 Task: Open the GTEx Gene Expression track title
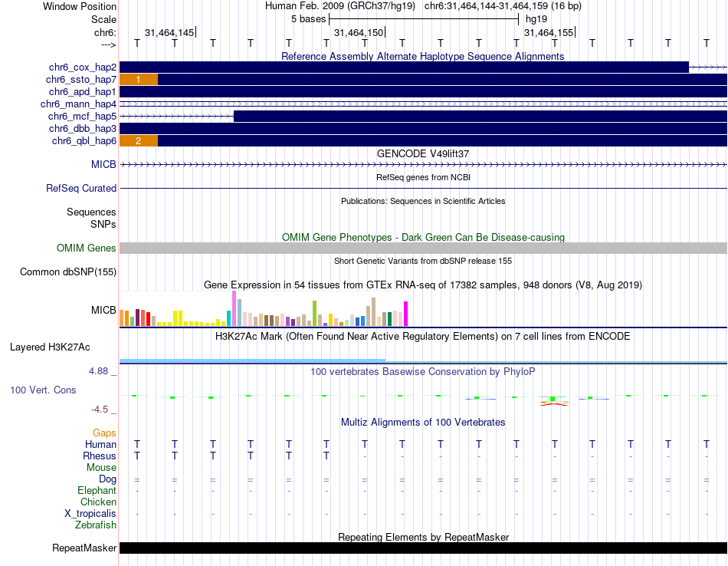point(423,285)
